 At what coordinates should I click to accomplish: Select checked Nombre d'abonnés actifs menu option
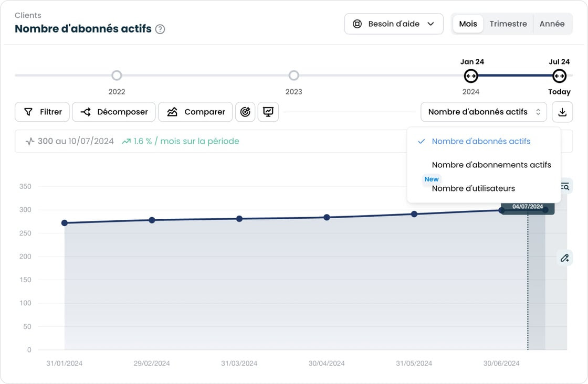tap(480, 141)
